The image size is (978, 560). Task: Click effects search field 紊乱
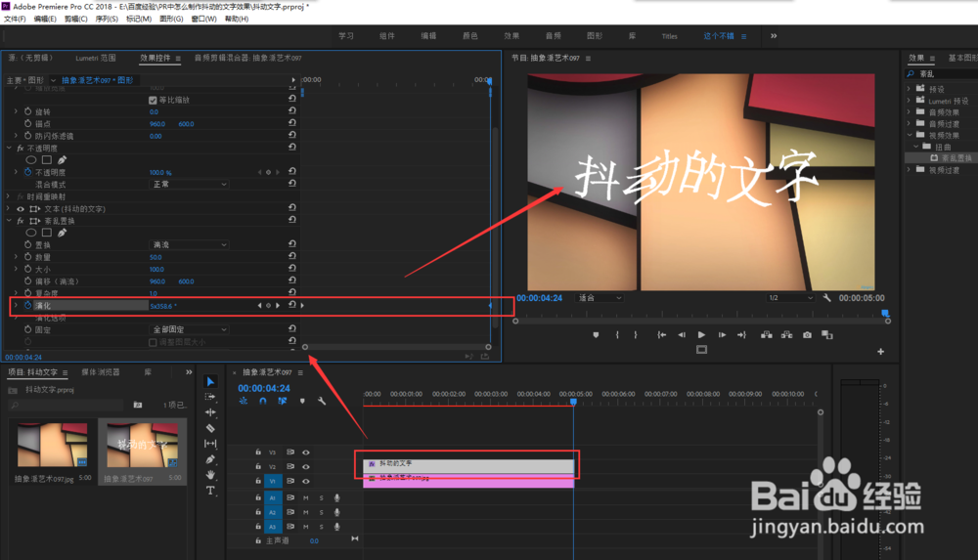click(x=943, y=73)
